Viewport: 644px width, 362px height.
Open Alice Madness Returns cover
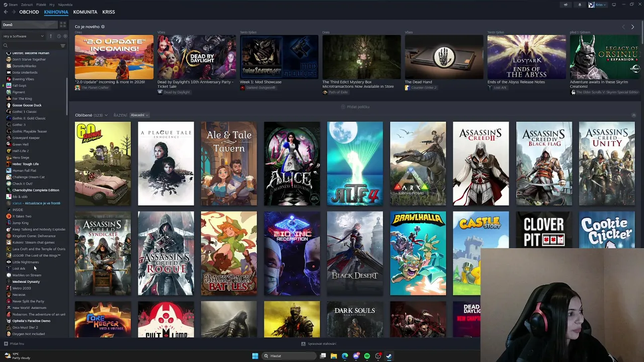click(292, 163)
